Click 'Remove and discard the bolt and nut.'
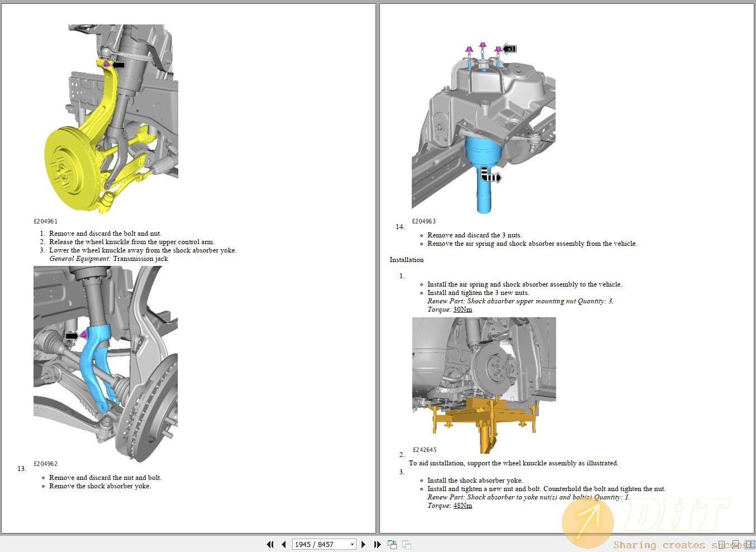This screenshot has width=756, height=552. point(105,234)
